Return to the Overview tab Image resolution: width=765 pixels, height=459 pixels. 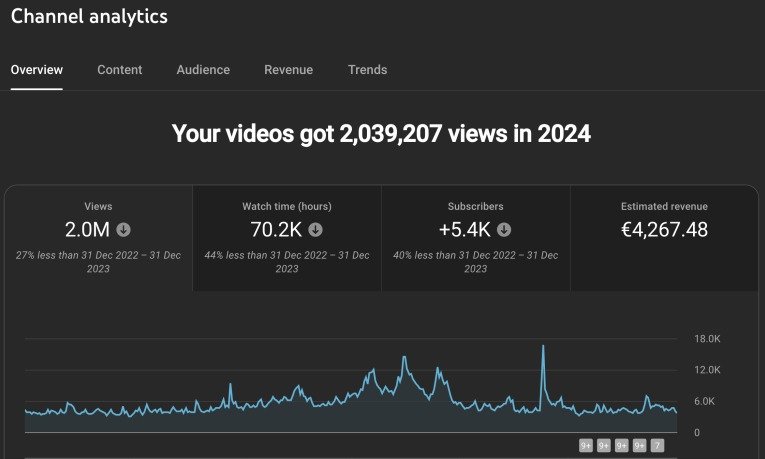[37, 70]
